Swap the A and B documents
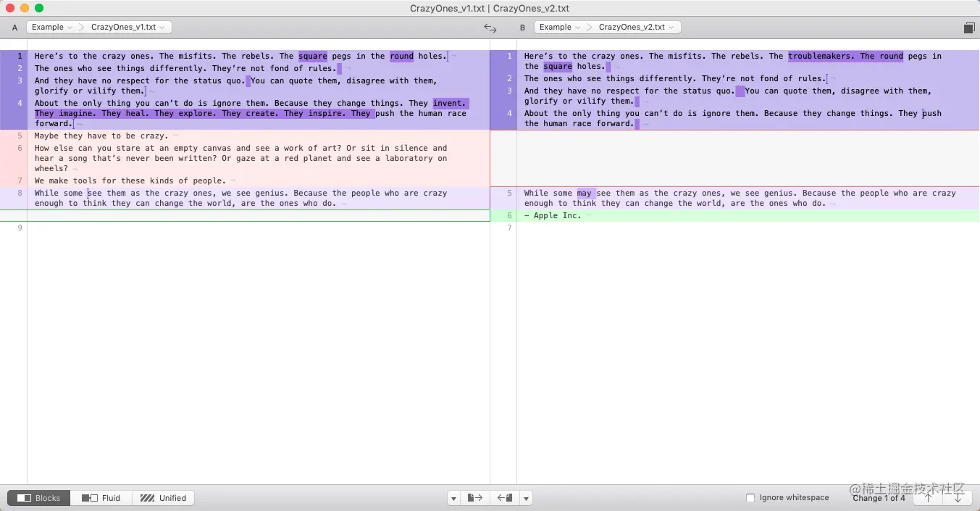 [x=490, y=28]
